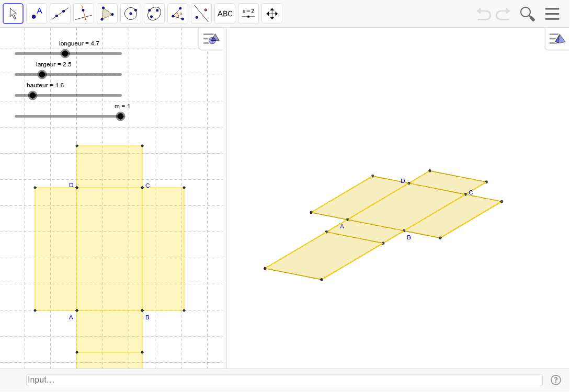Click point C in the 3D view
The image size is (570, 392).
465,194
